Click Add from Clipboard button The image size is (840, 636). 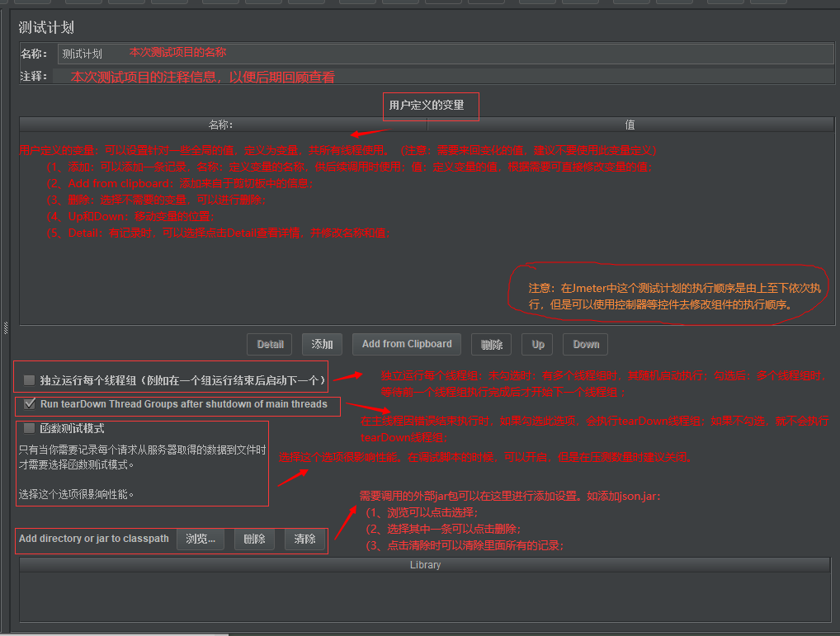407,344
